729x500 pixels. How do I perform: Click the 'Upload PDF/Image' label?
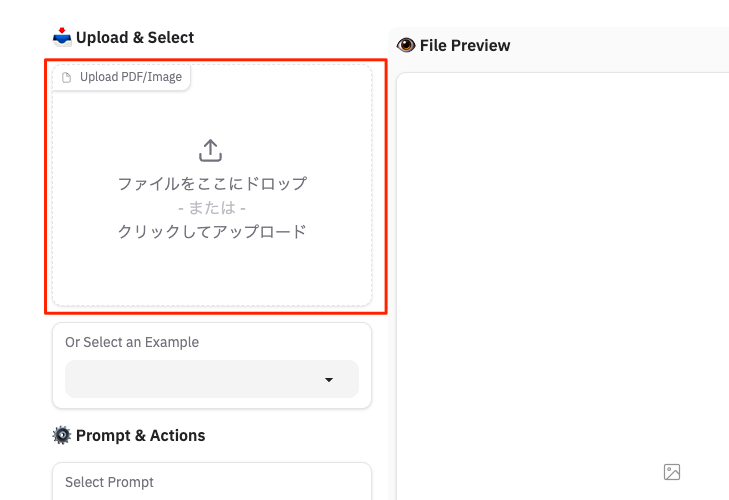pos(131,77)
